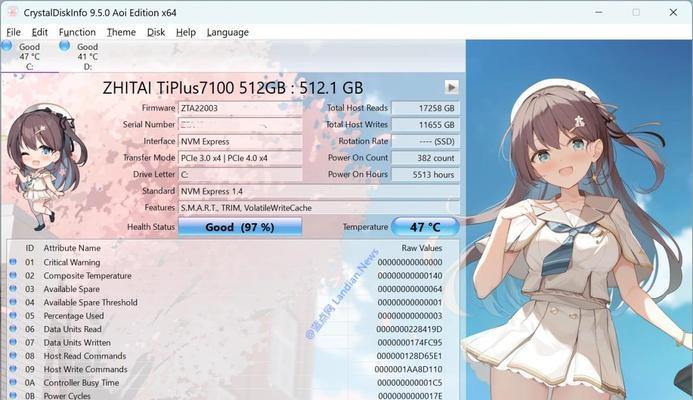Image resolution: width=693 pixels, height=400 pixels.
Task: Click the Interface field NVM Express
Action: (240, 141)
